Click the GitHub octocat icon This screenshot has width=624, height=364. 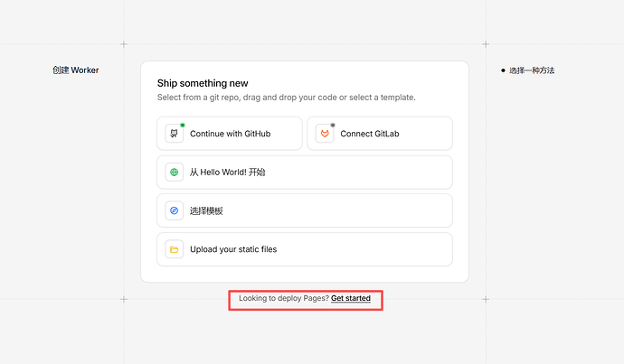(175, 134)
